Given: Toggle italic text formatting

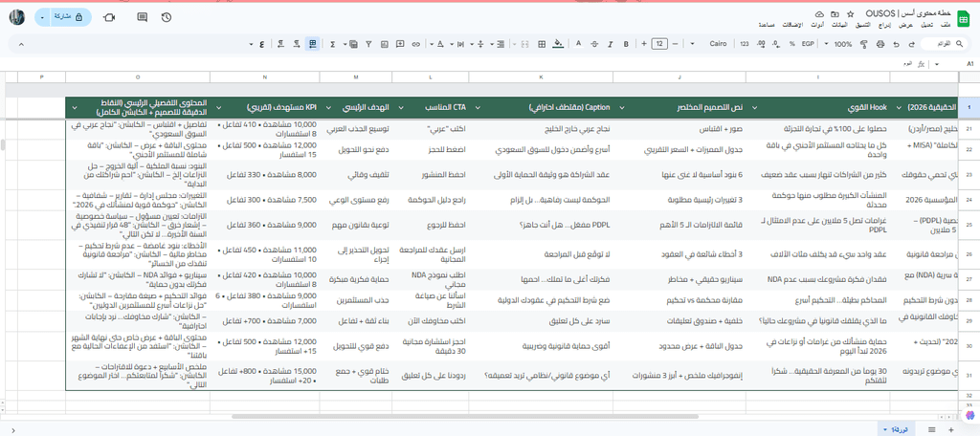Looking at the screenshot, I should [610, 44].
